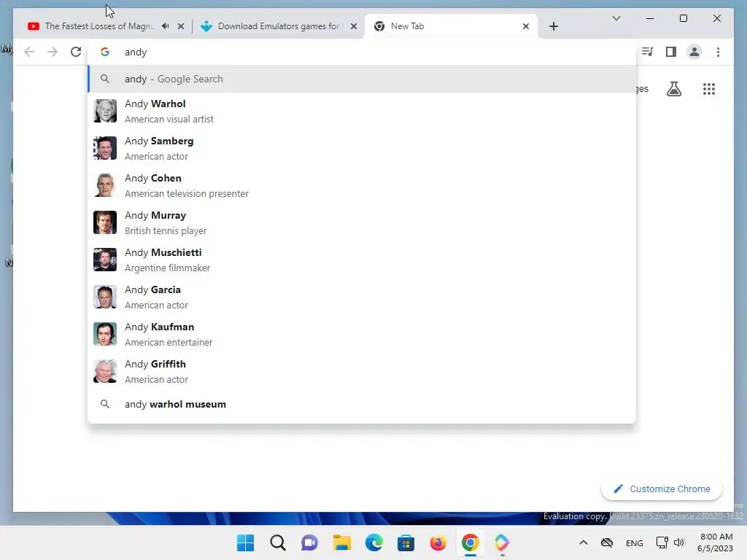
Task: Toggle the Chrome side panel icon
Action: point(671,52)
